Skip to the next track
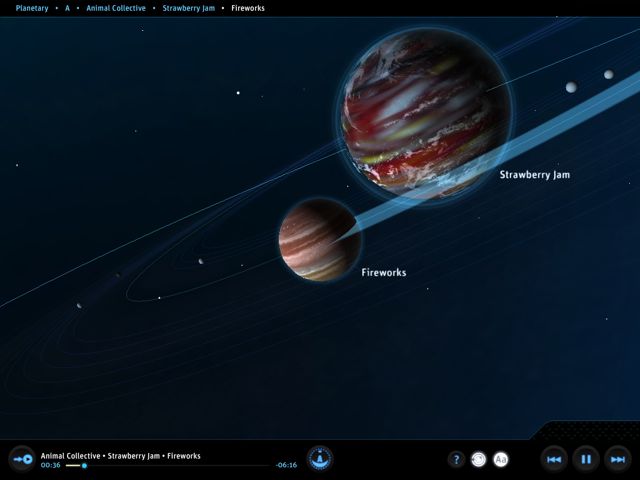 (618, 460)
